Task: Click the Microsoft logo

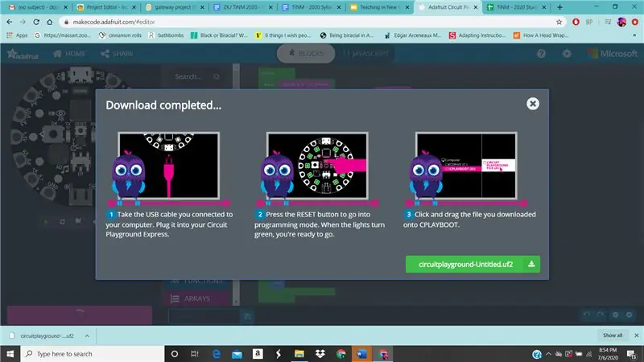Action: coord(612,54)
